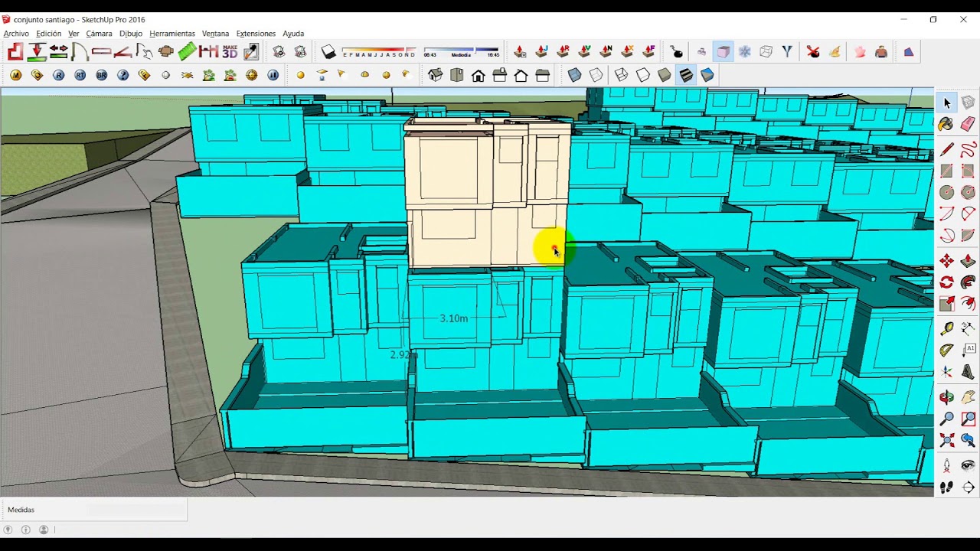Switch to Shaded face style

(665, 75)
